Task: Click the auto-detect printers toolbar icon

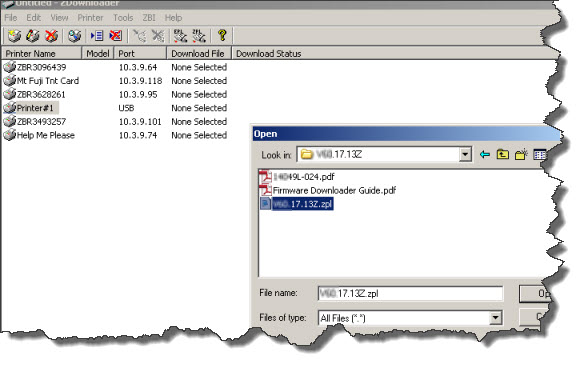Action: [x=74, y=36]
